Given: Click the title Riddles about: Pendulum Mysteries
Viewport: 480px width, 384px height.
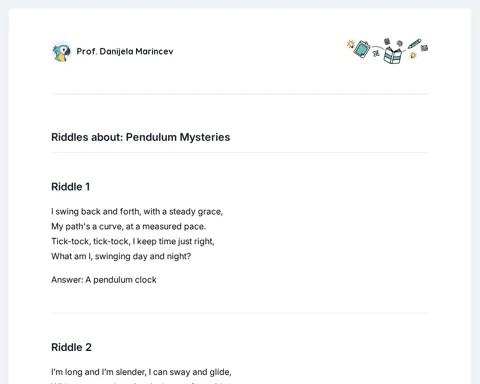Looking at the screenshot, I should [x=140, y=137].
